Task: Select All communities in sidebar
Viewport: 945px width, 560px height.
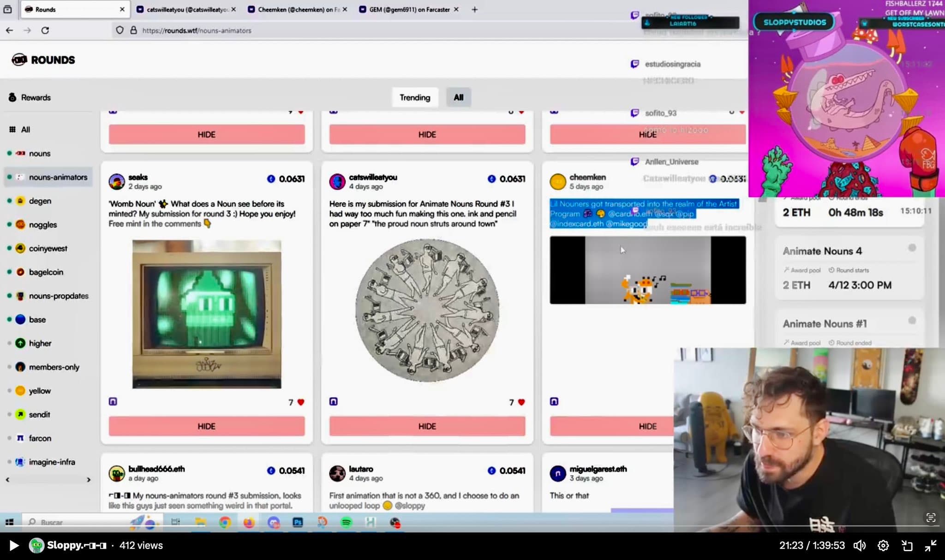Action: (x=20, y=130)
